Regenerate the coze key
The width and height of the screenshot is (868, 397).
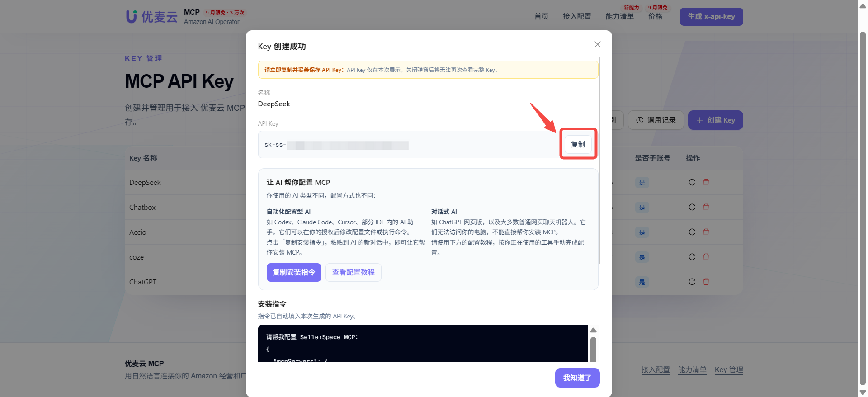[692, 257]
